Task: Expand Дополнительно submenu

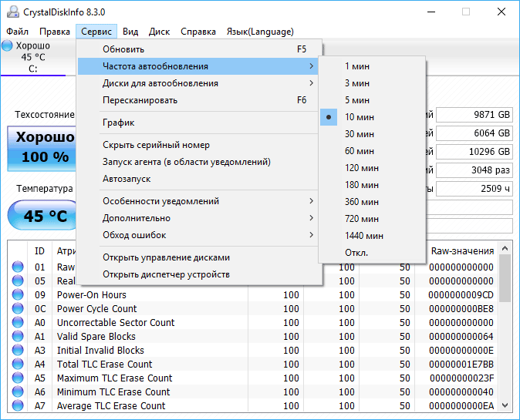Action: coord(199,218)
